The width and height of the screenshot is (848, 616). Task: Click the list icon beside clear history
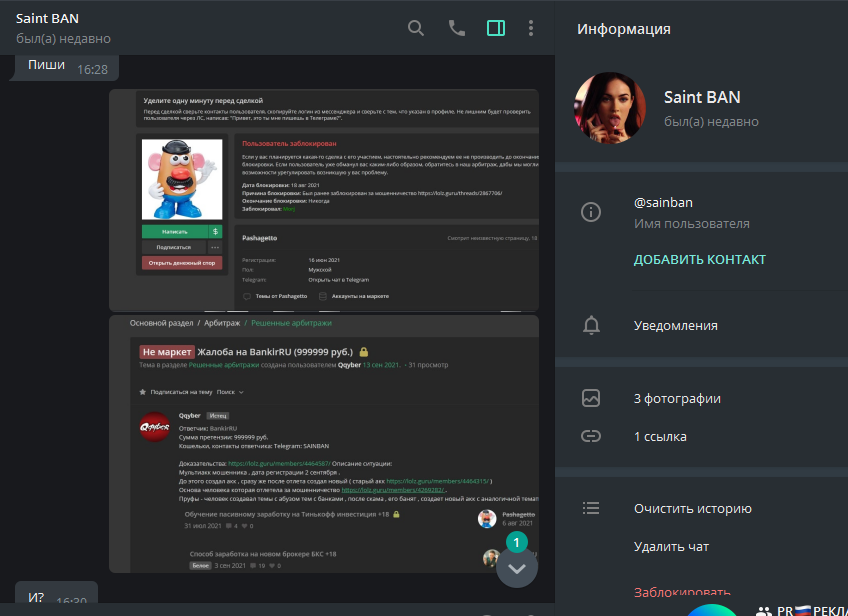pos(591,508)
